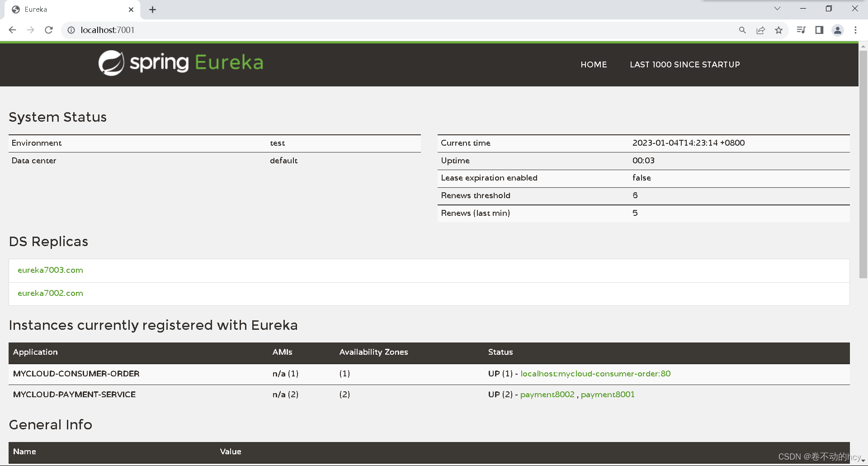Image resolution: width=868 pixels, height=466 pixels.
Task: Open the zoom magnifier icon in address bar
Action: (x=742, y=30)
